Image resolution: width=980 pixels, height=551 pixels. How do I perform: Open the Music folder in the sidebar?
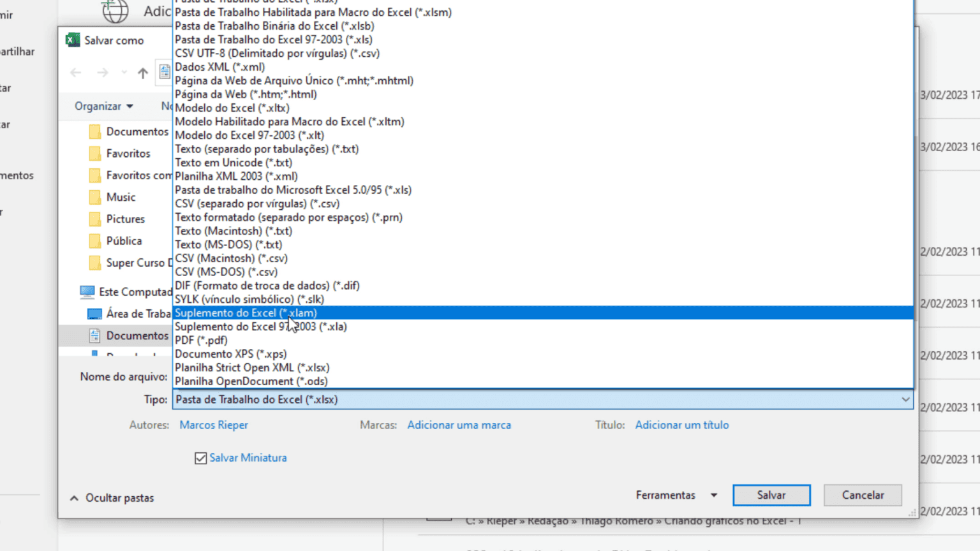tap(121, 197)
